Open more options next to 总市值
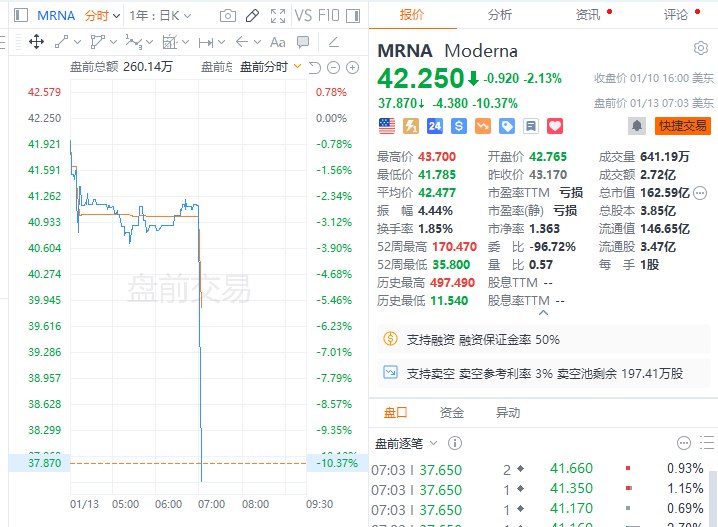Viewport: 718px width, 527px height. (700, 193)
